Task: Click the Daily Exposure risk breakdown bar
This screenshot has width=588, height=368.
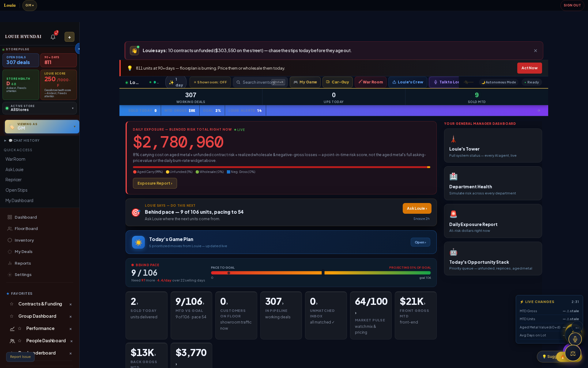Action: [x=281, y=167]
